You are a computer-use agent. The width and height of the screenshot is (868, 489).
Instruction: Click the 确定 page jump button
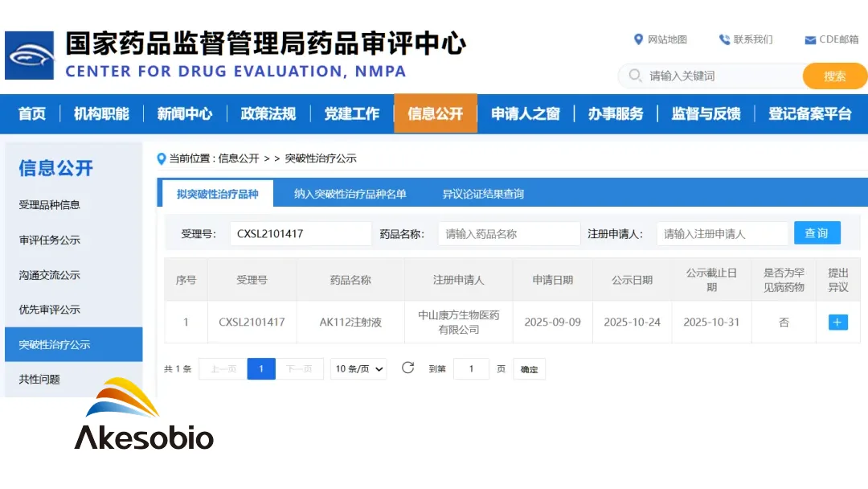click(x=529, y=369)
